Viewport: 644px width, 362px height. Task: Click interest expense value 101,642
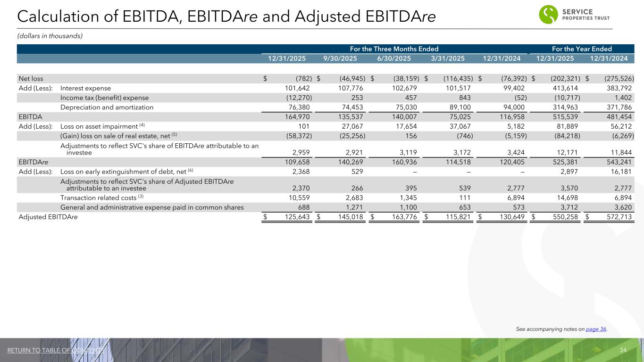[x=297, y=88]
